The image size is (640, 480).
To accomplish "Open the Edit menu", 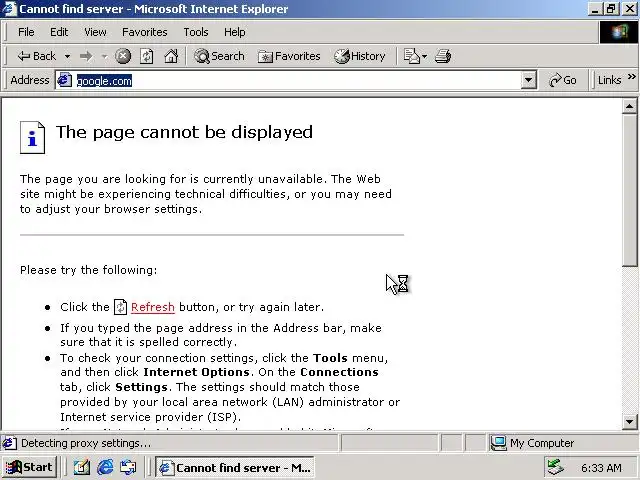I will (59, 32).
